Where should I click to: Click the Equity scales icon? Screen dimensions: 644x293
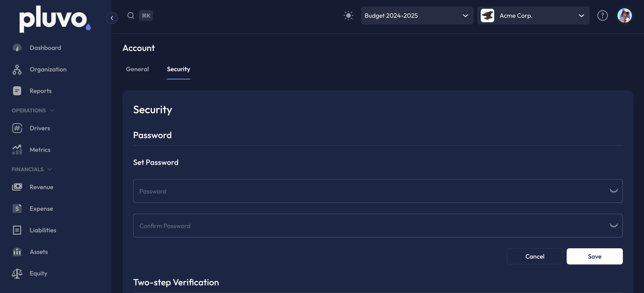pos(17,273)
